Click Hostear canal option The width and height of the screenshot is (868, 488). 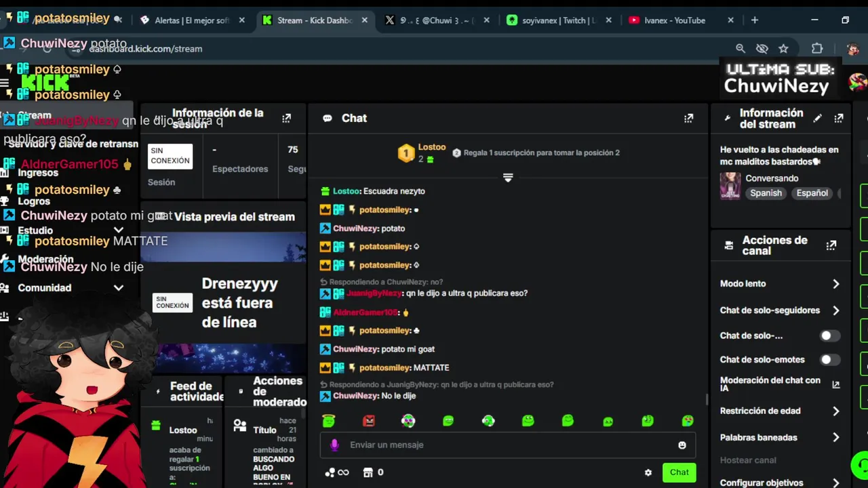click(x=748, y=460)
